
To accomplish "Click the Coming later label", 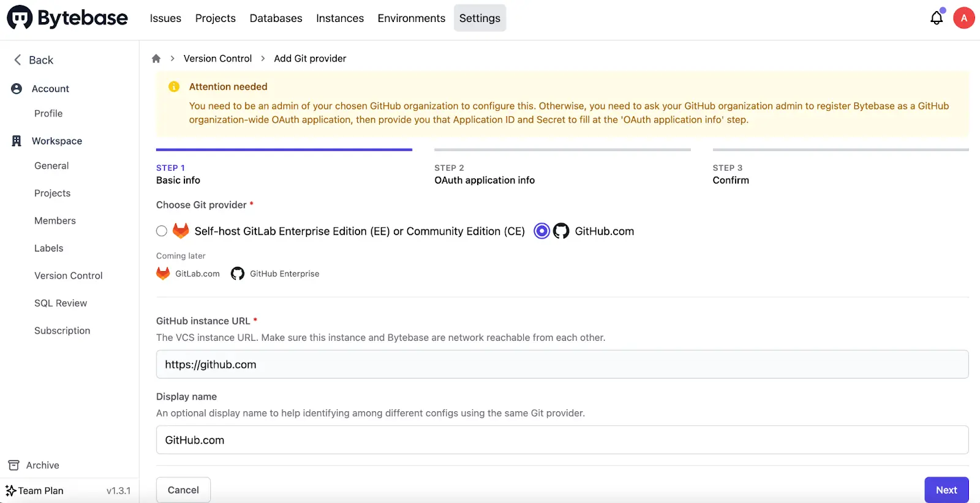I will [181, 256].
